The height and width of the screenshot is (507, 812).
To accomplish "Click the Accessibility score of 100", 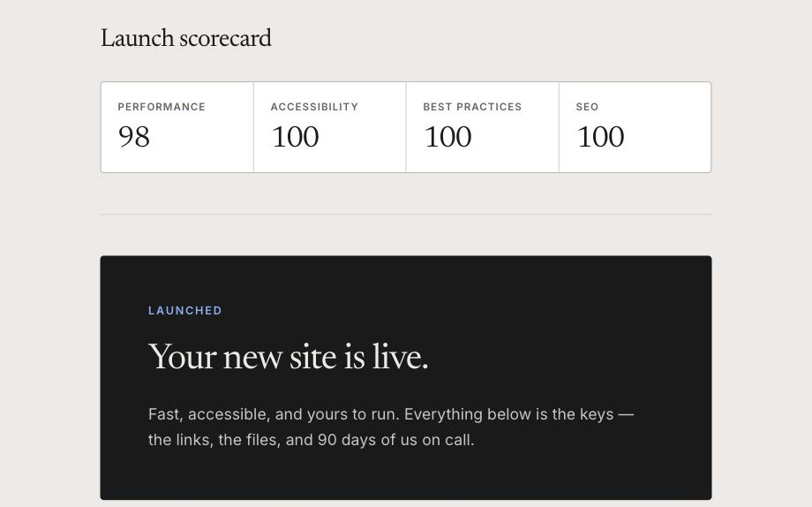I will (295, 137).
